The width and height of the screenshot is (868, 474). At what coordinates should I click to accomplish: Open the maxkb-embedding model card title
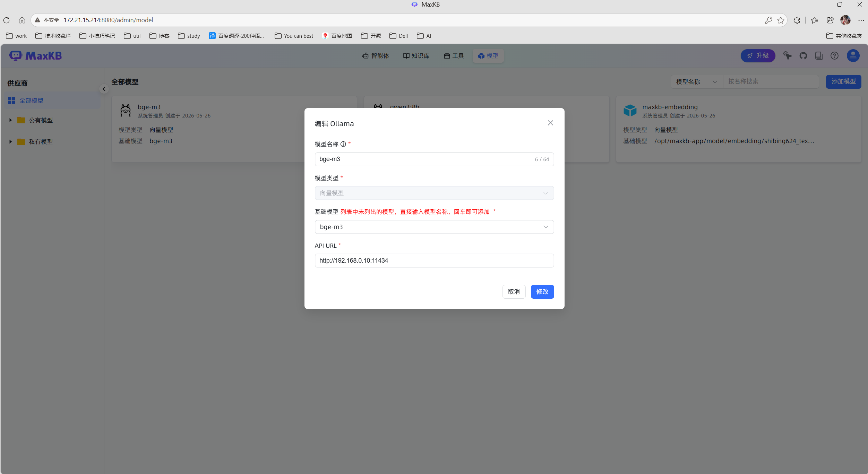670,107
